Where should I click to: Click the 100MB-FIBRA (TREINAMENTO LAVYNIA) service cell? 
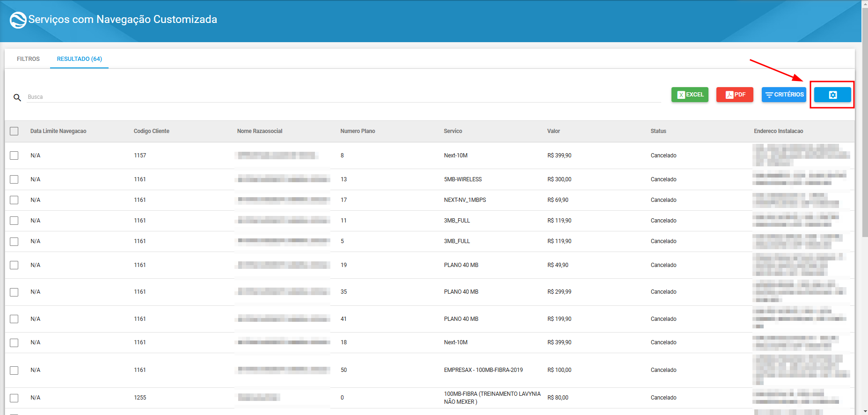[x=492, y=398]
